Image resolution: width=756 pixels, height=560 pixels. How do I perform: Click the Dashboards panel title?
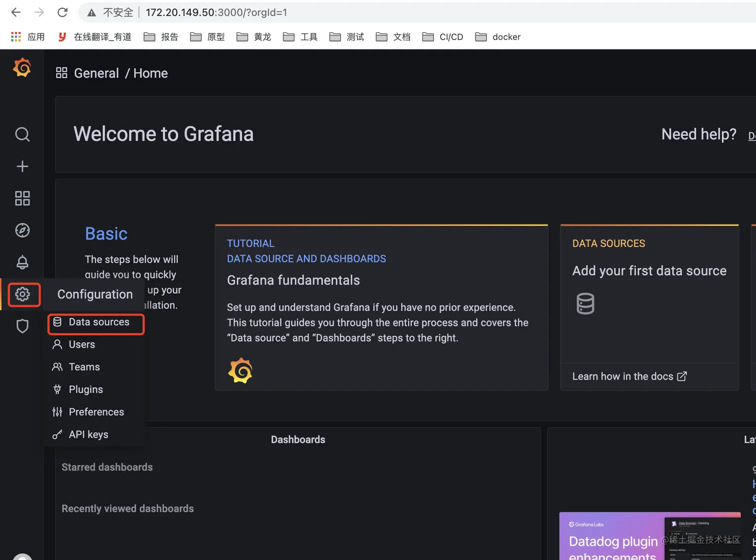(298, 439)
